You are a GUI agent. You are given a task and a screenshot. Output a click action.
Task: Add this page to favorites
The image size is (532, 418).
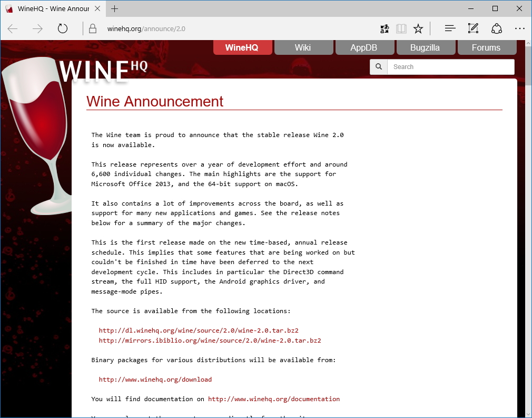point(418,28)
